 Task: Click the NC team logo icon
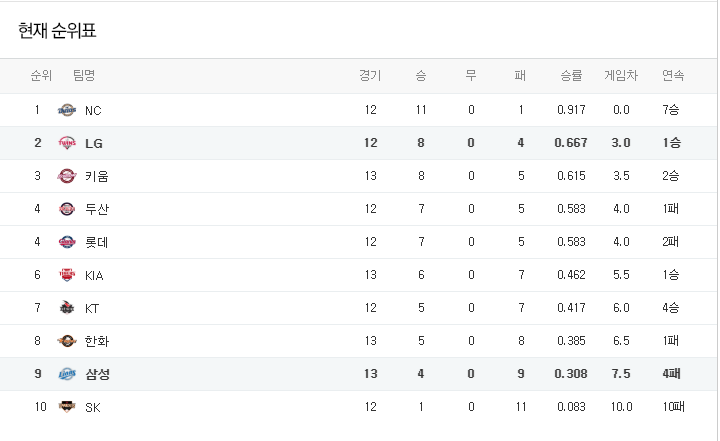(67, 110)
